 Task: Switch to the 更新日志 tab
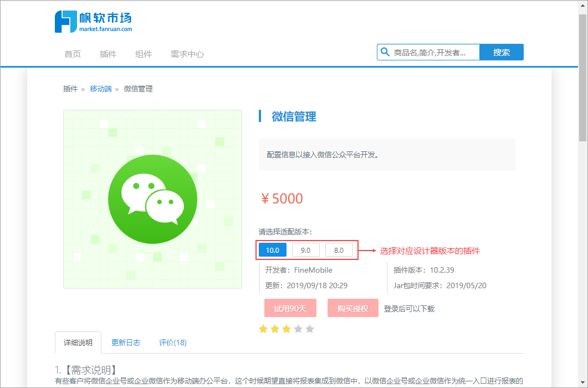pyautogui.click(x=126, y=343)
